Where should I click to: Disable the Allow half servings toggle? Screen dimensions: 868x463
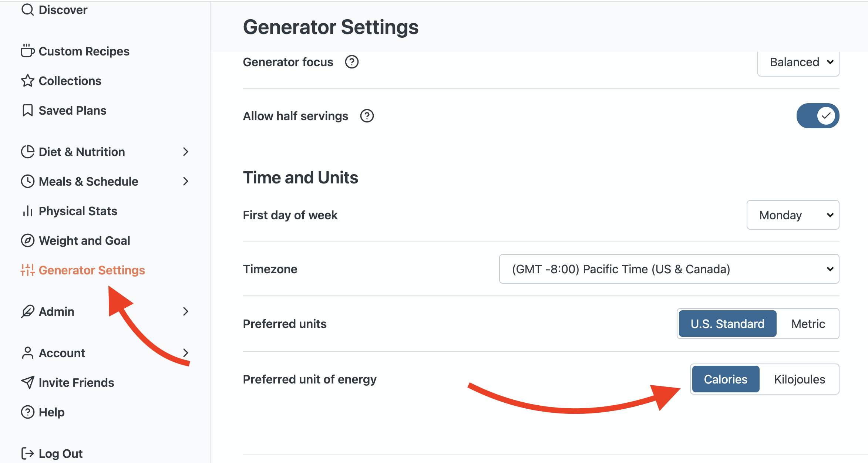(x=818, y=116)
